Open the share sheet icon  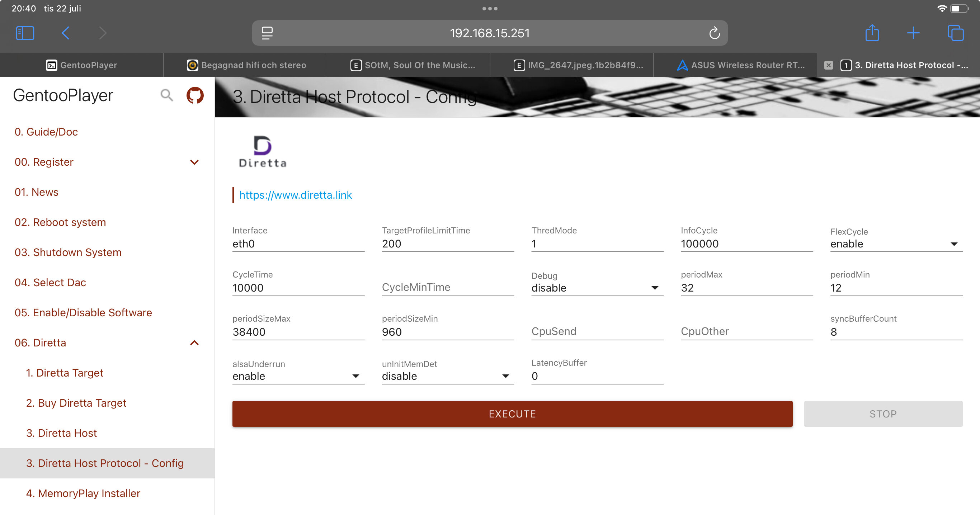click(x=872, y=33)
